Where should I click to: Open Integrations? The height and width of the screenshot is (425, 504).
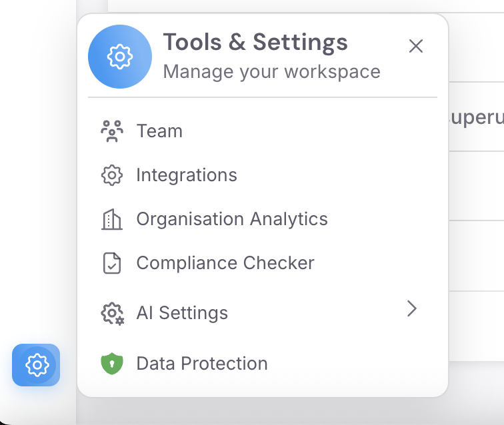click(263, 175)
